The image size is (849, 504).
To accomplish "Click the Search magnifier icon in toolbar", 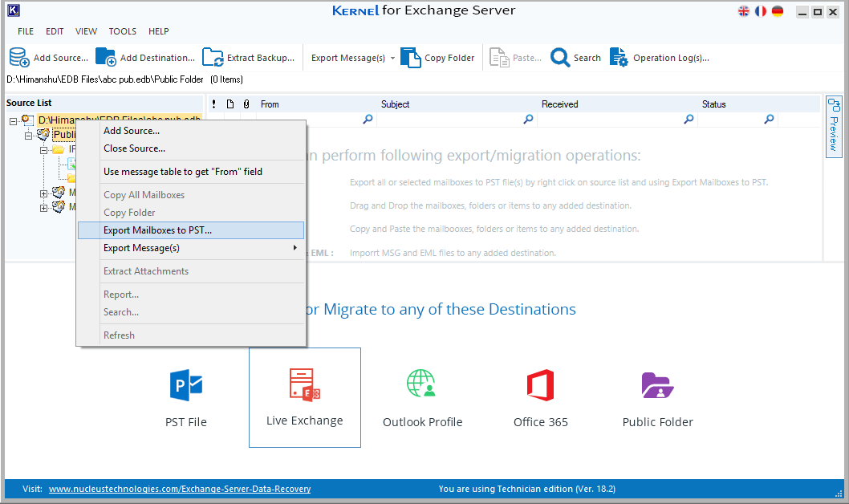I will [560, 58].
